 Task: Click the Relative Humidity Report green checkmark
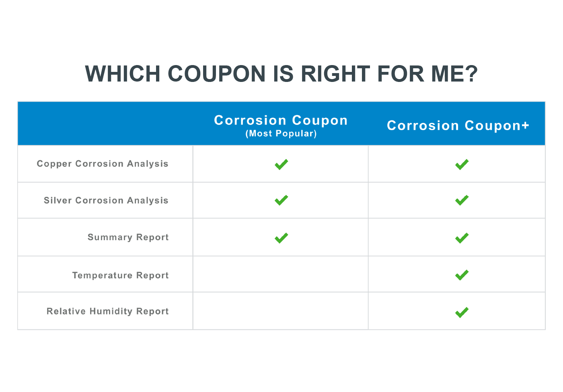coord(462,312)
